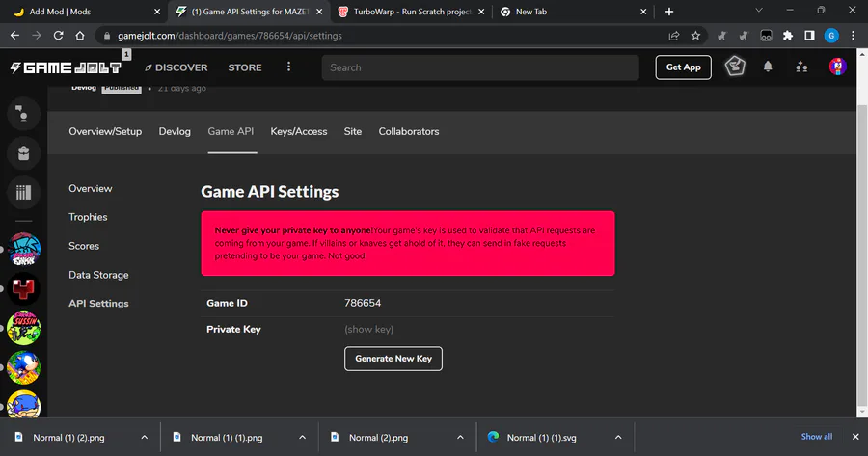This screenshot has height=456, width=868.
Task: Open the Devlog tab
Action: (175, 132)
